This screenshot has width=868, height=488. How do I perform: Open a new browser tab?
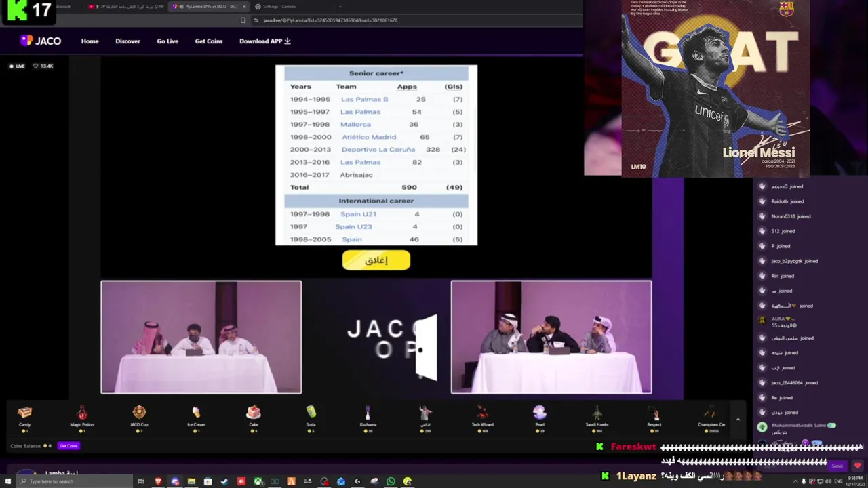(341, 7)
